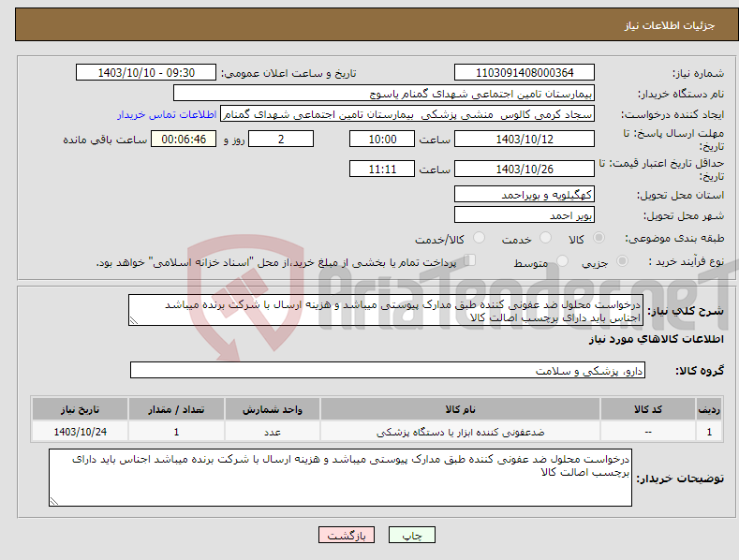
Task: Click the شماره نیاز field 1103091408000364
Action: click(x=525, y=73)
